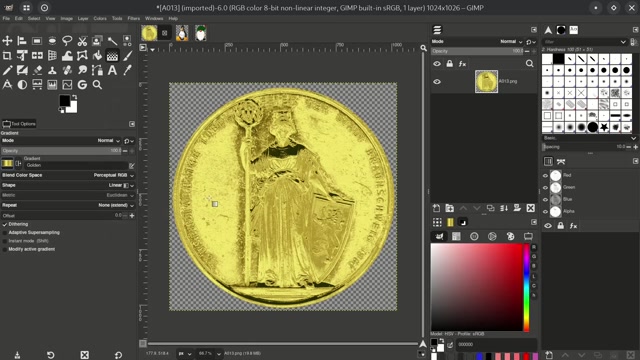Open the px unit dropdown in status bar
The height and width of the screenshot is (360, 640).
tap(184, 353)
